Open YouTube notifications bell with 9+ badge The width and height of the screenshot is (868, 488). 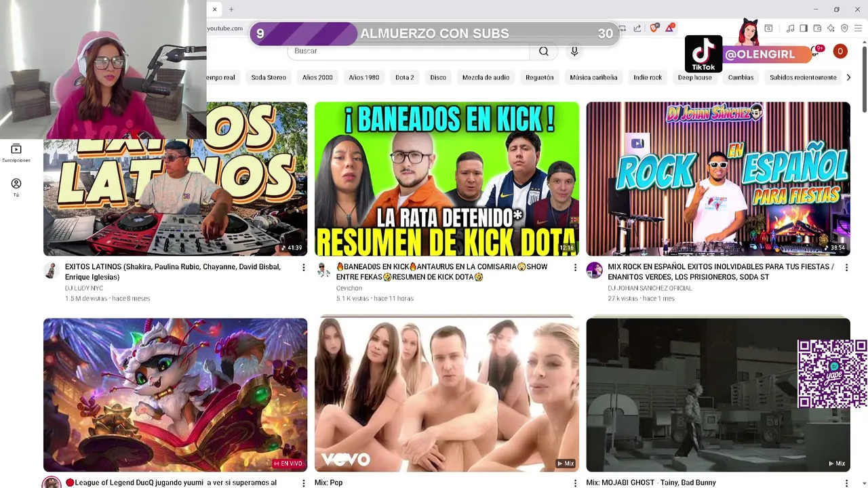click(x=816, y=51)
